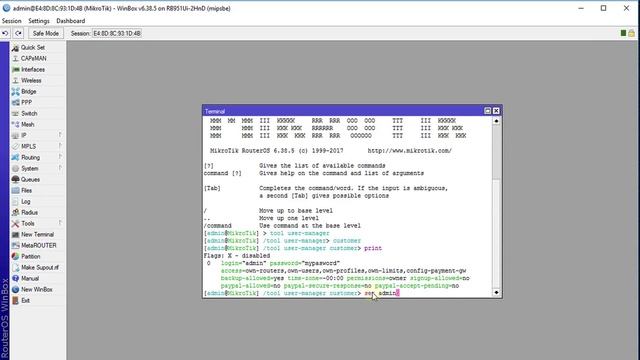This screenshot has width=640, height=360.
Task: Open Quick Set from sidebar
Action: 38,48
